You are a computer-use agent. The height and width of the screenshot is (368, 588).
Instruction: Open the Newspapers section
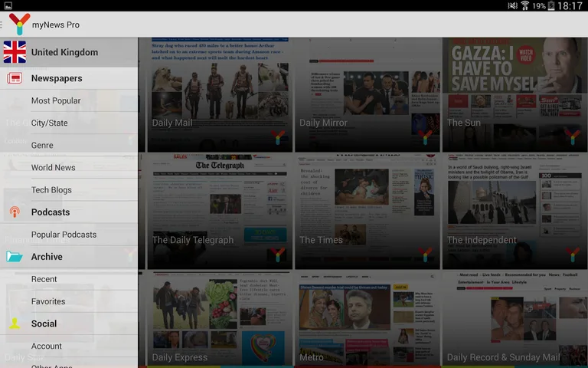(69, 78)
